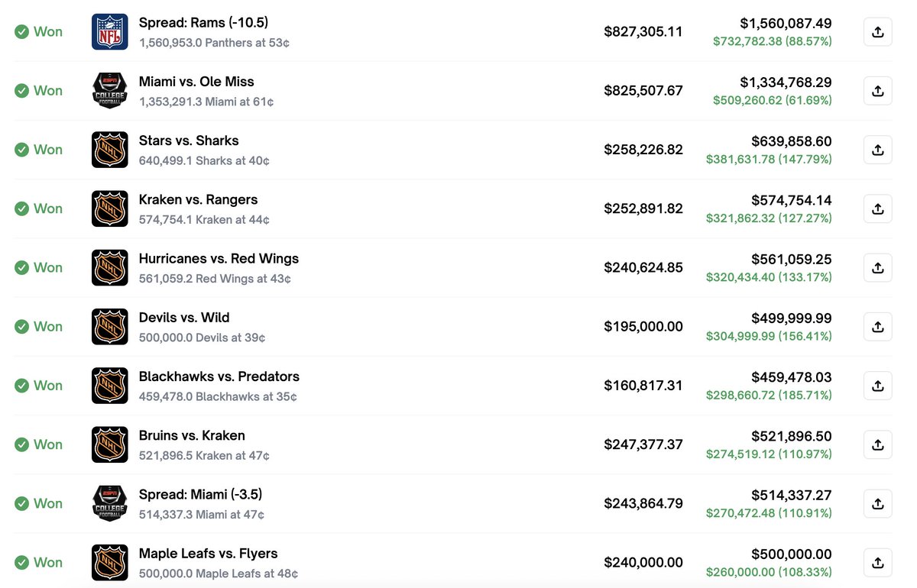Click the NFL logo on Rams spread row

tap(109, 32)
